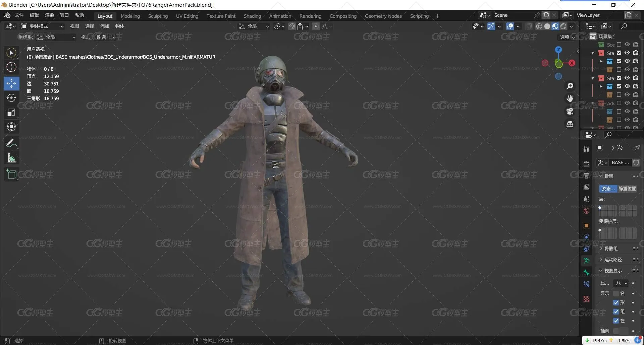Image resolution: width=644 pixels, height=345 pixels.
Task: Open viewport shading options dropdown arrow
Action: coord(572,26)
